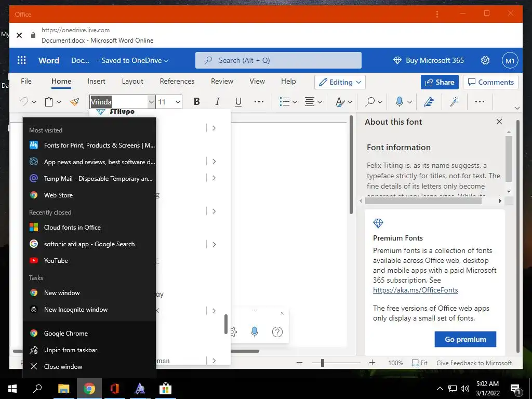This screenshot has height=399, width=532.
Task: Open the Paste options dropdown arrow
Action: click(59, 102)
